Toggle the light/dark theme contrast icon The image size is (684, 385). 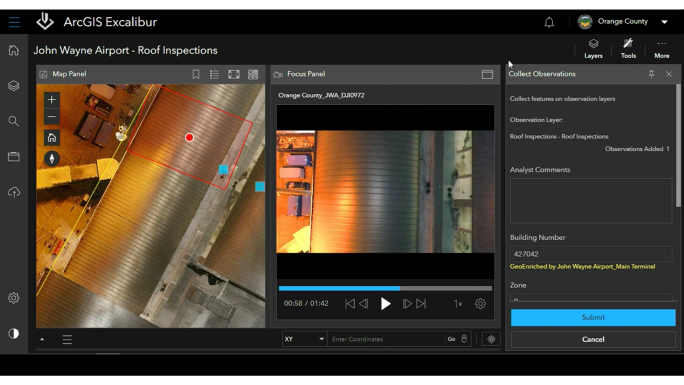click(14, 334)
